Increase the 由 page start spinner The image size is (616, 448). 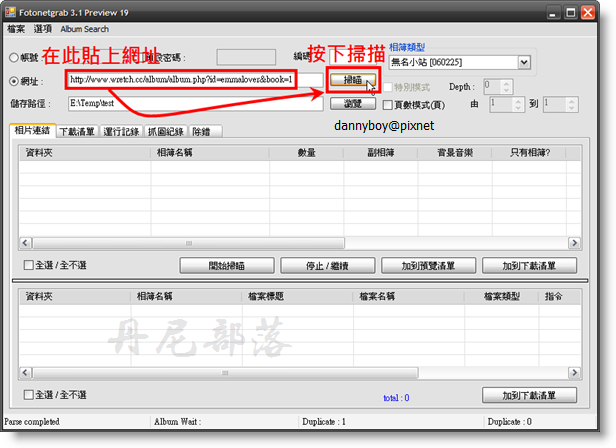click(518, 101)
